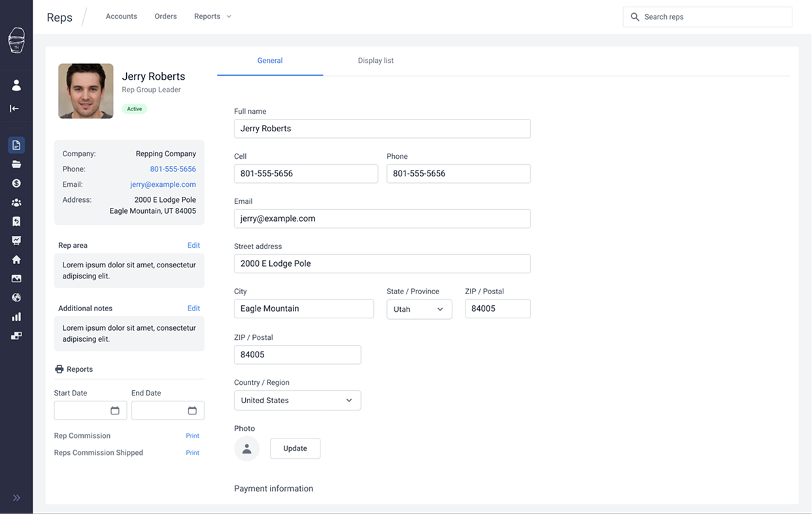Click the home icon in sidebar
Screen dimensions: 812x517
point(16,259)
